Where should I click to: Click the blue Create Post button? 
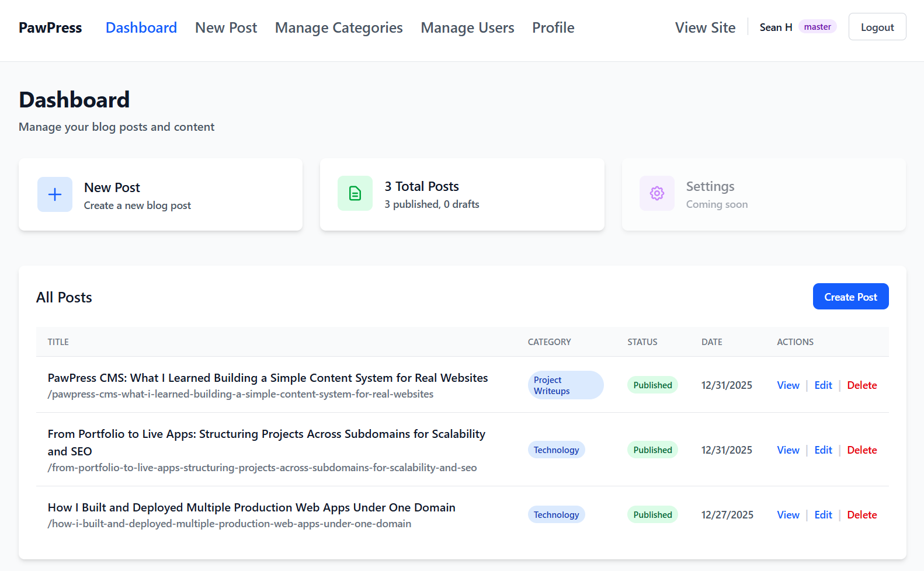click(x=850, y=297)
